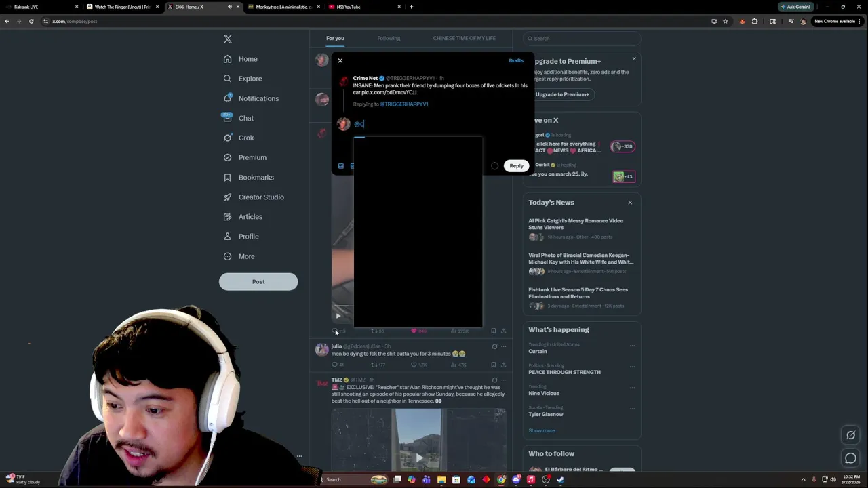Open more options for the Nine Vicious trend

tap(632, 388)
